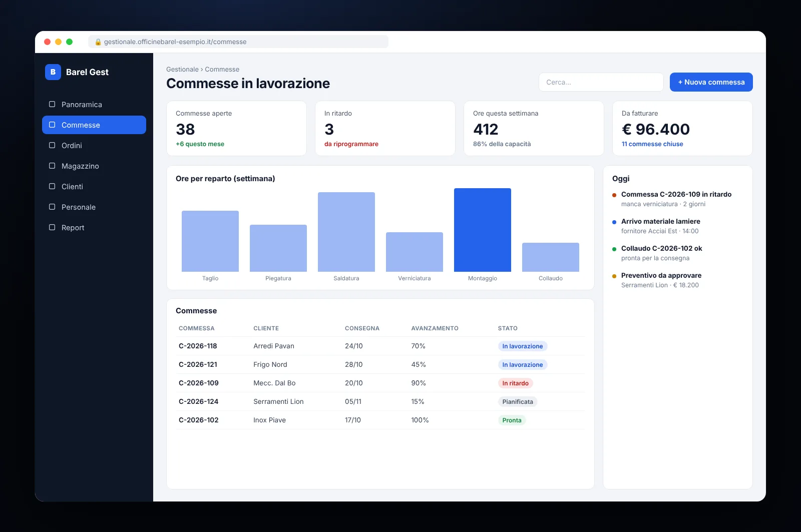Image resolution: width=801 pixels, height=532 pixels.
Task: Click the Ordini sidebar icon
Action: click(52, 145)
